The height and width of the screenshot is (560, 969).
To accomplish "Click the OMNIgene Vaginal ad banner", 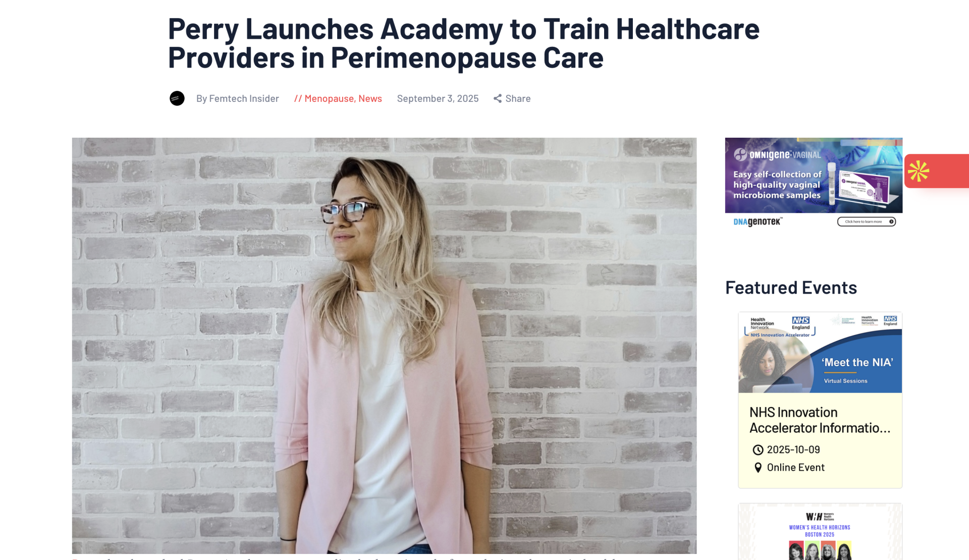I will (x=814, y=183).
